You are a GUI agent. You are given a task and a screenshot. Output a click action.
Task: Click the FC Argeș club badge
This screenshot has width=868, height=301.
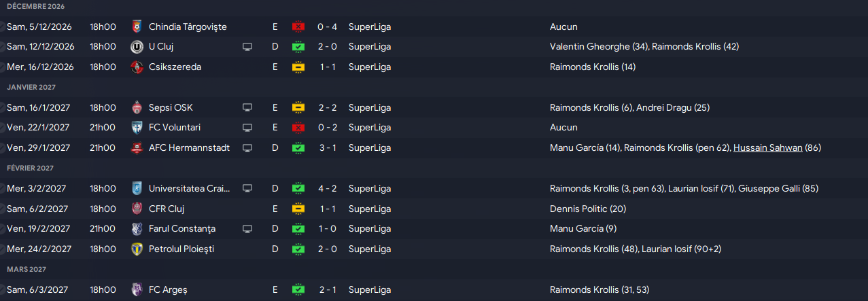137,289
